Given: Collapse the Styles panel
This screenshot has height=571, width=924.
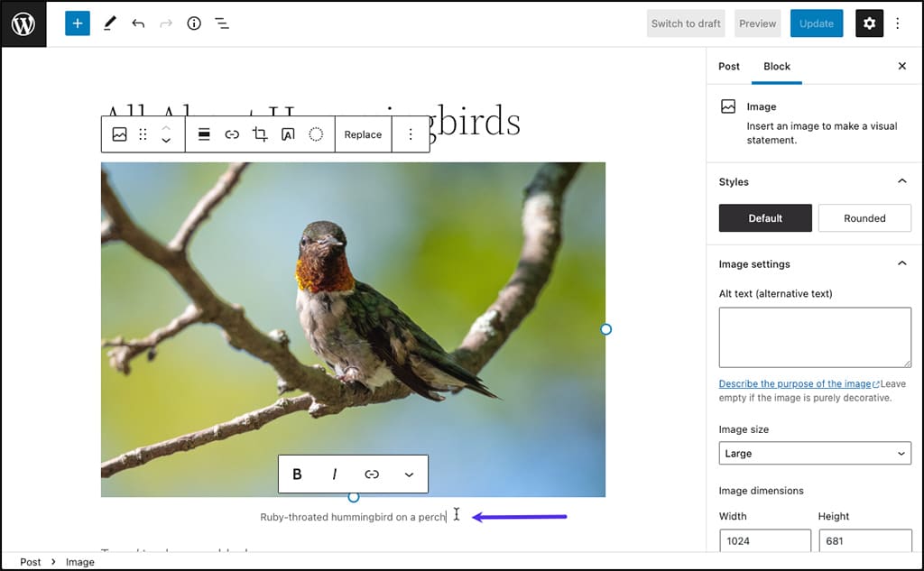Looking at the screenshot, I should (901, 181).
